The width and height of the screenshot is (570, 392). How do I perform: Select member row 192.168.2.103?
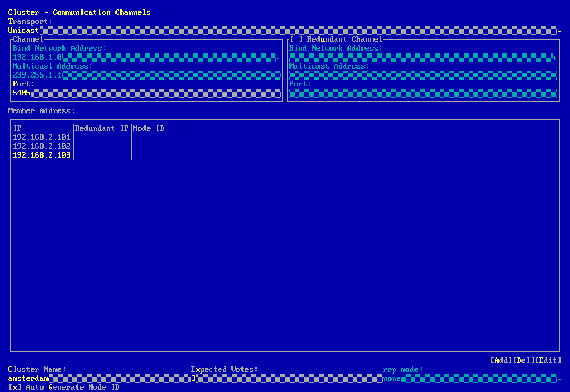[42, 156]
